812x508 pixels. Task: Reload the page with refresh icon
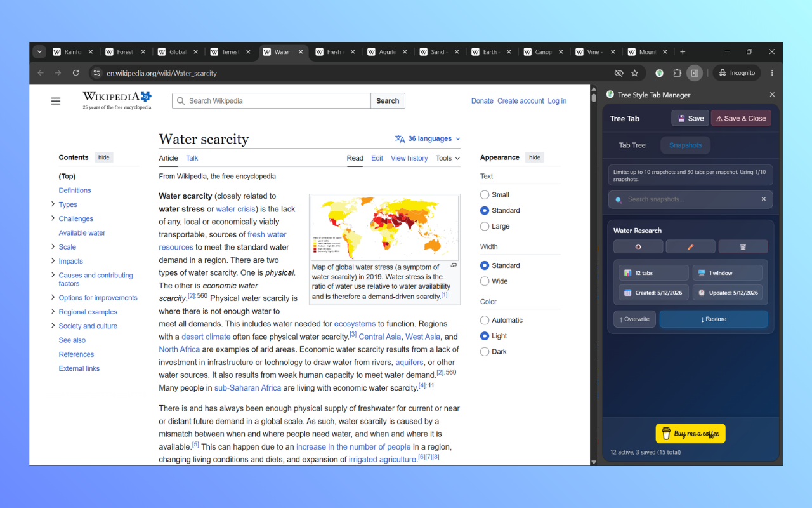point(75,73)
